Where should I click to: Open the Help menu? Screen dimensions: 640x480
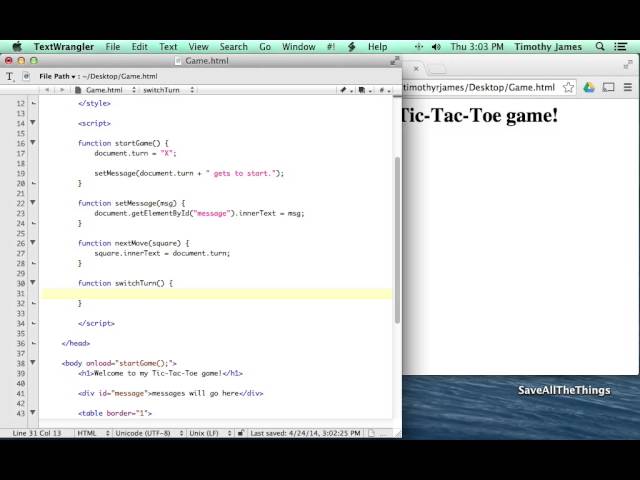pos(378,47)
